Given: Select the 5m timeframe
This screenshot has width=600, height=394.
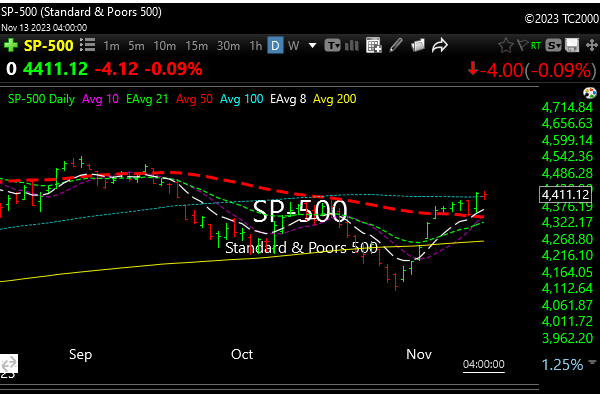Looking at the screenshot, I should (136, 46).
